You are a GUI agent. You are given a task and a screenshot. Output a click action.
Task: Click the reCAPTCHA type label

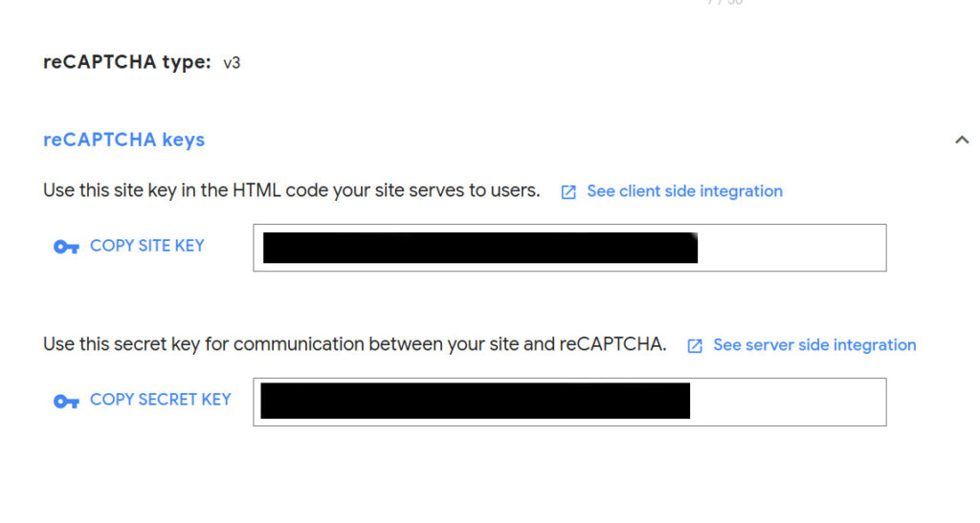point(127,62)
